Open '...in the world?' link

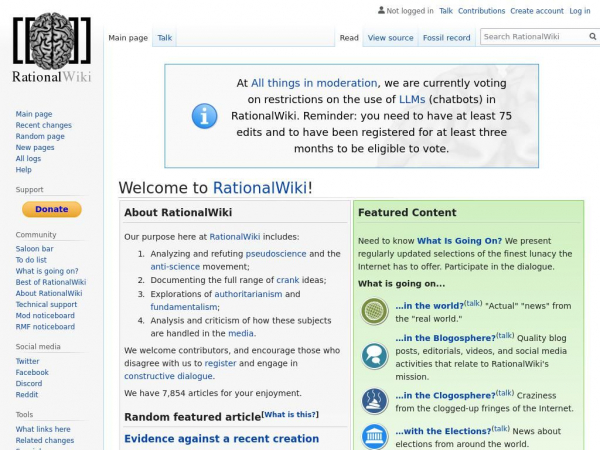click(429, 306)
